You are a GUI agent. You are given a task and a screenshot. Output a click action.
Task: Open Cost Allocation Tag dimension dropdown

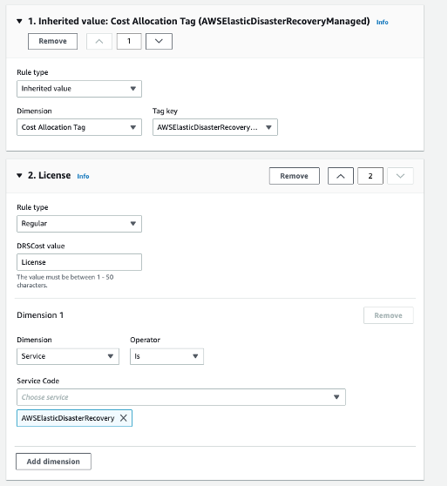tap(79, 127)
